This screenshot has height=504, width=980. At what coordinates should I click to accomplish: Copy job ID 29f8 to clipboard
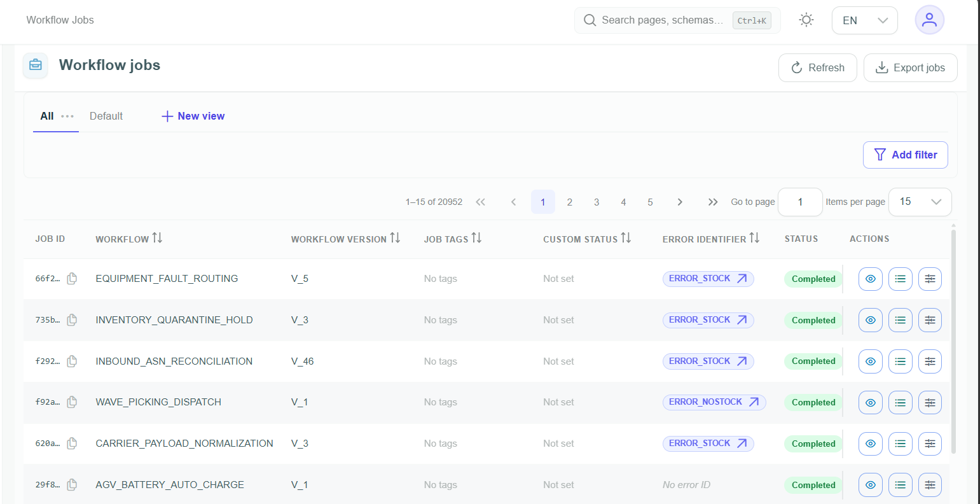tap(72, 485)
